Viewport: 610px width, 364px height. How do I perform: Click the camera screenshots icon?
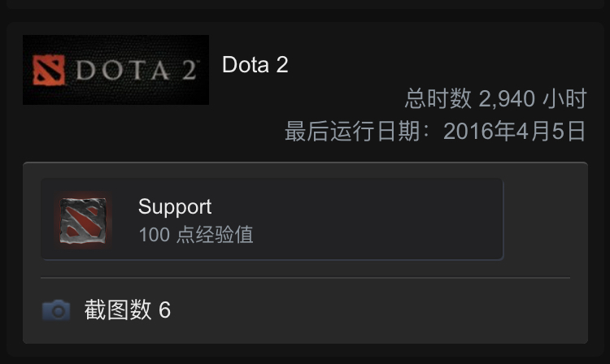[x=56, y=310]
